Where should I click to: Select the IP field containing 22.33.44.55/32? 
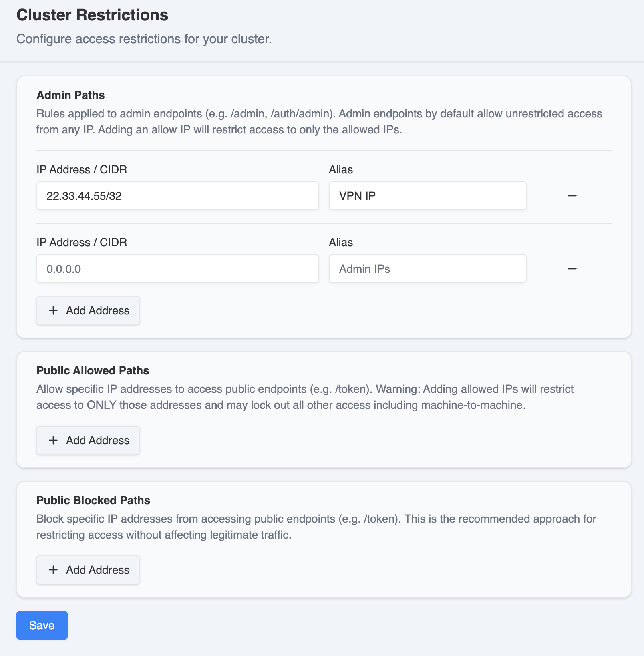pyautogui.click(x=177, y=196)
